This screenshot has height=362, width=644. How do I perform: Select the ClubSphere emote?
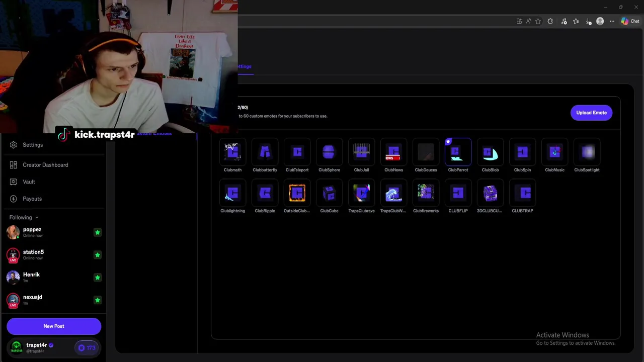tap(329, 152)
